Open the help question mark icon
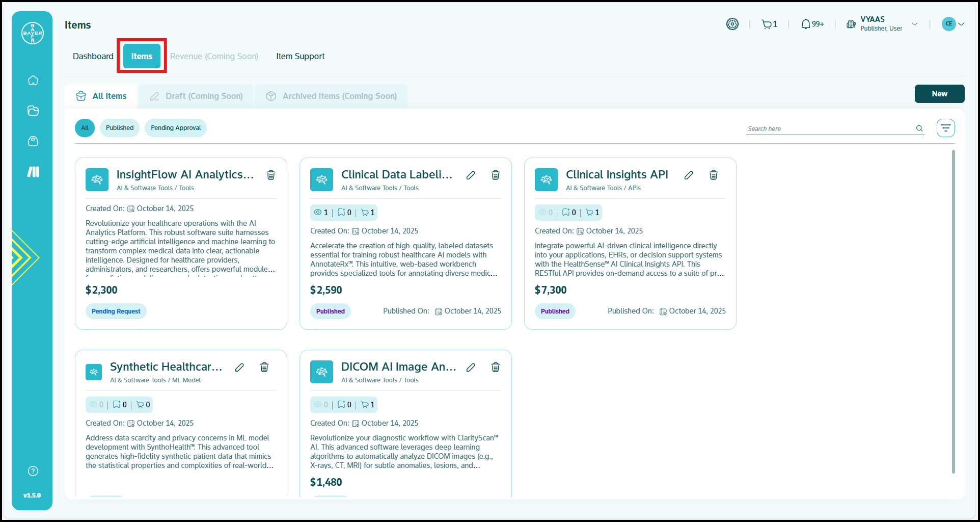 pos(33,471)
